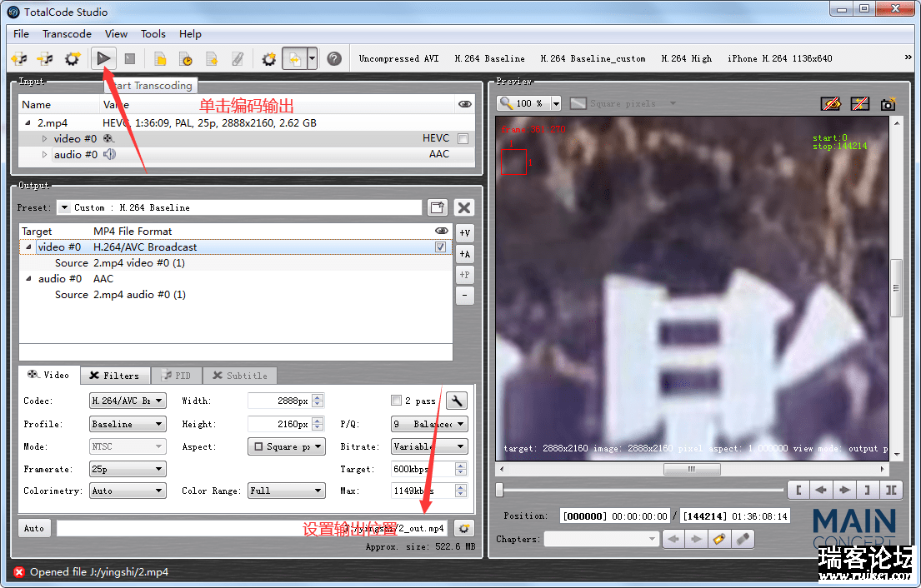The height and width of the screenshot is (588, 921).
Task: Click the second crossed-out preview overlay icon
Action: (x=859, y=104)
